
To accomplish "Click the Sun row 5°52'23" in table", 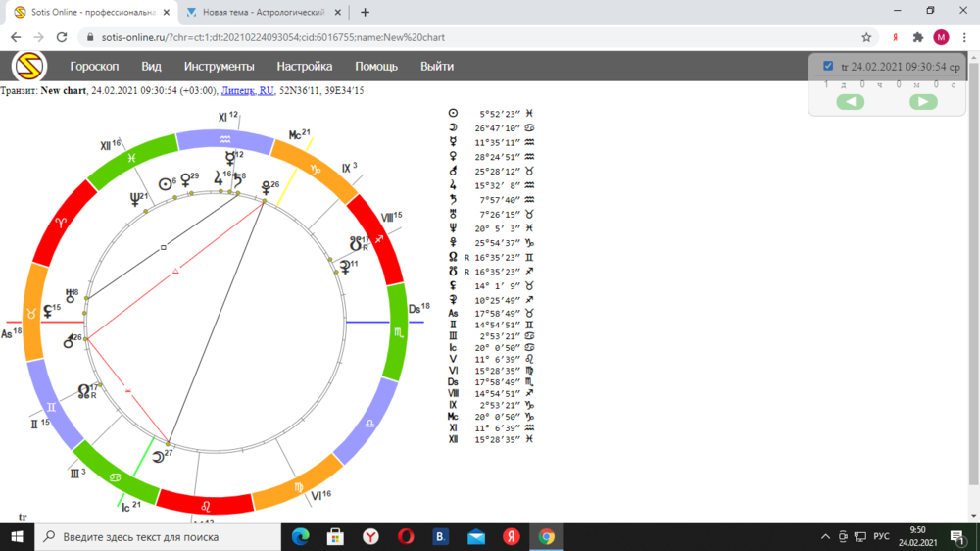I will 491,114.
